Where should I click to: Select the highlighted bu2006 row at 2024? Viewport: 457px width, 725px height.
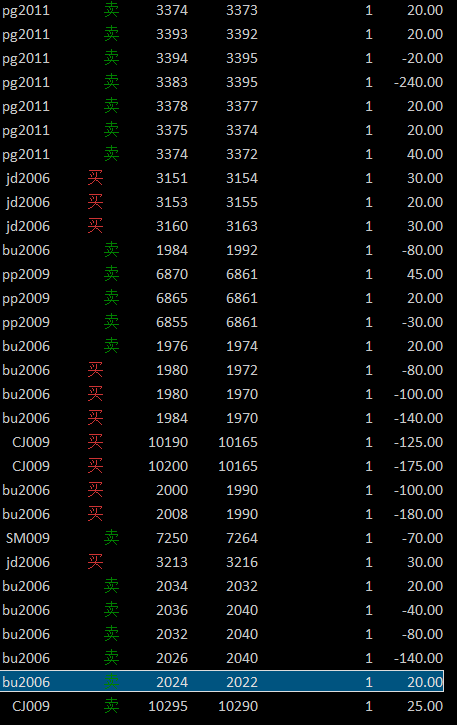[x=222, y=682]
